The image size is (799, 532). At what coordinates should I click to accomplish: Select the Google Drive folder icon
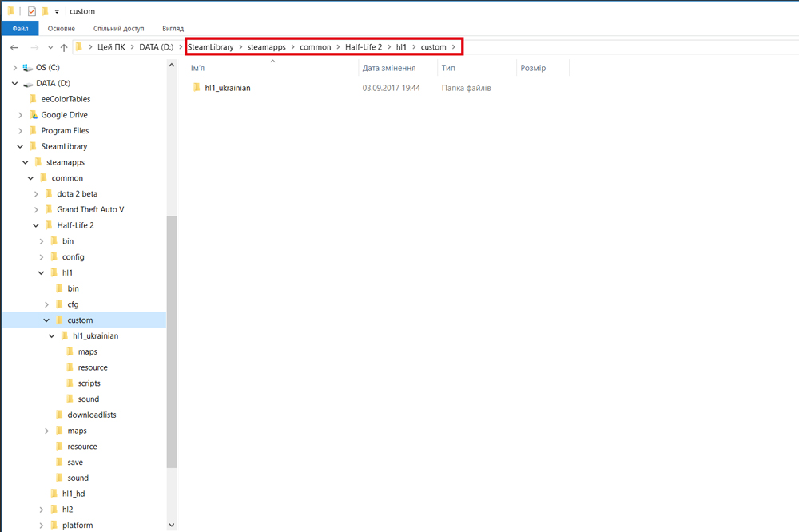[33, 115]
